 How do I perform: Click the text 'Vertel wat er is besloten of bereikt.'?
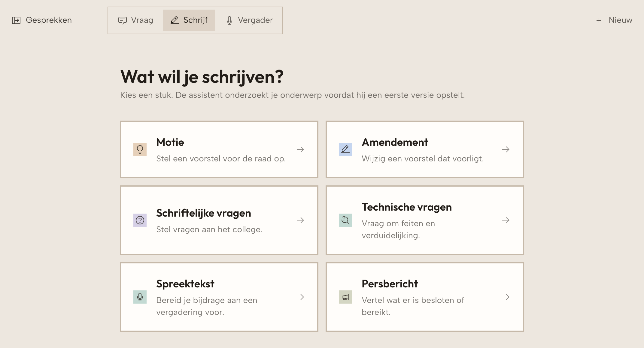point(413,306)
